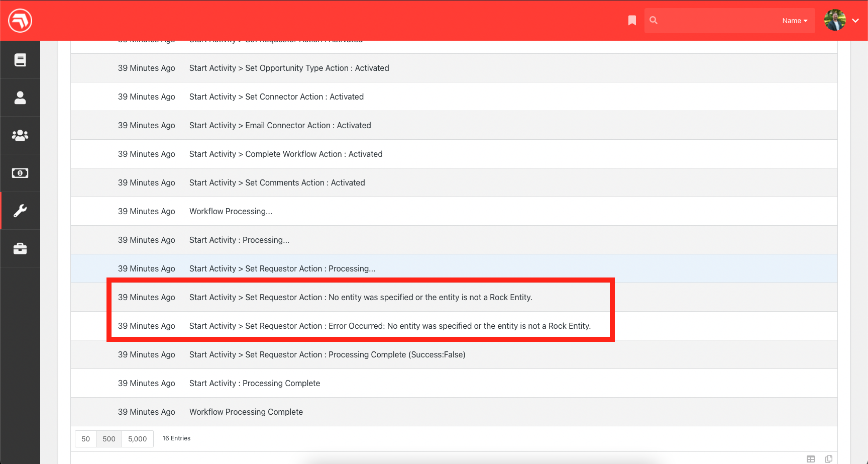868x464 pixels.
Task: Expand the user account chevron menu
Action: click(x=856, y=21)
